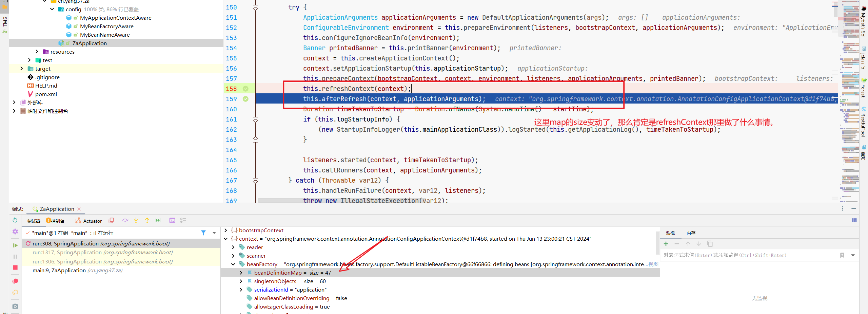Move watch up
Viewport: 868px width, 314px height.
pyautogui.click(x=688, y=244)
